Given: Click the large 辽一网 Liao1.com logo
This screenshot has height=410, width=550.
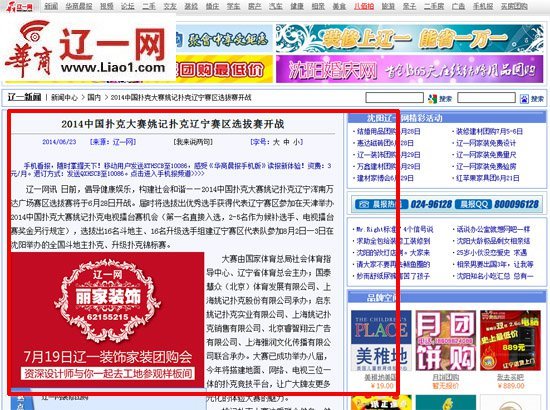Looking at the screenshot, I should pos(87,49).
